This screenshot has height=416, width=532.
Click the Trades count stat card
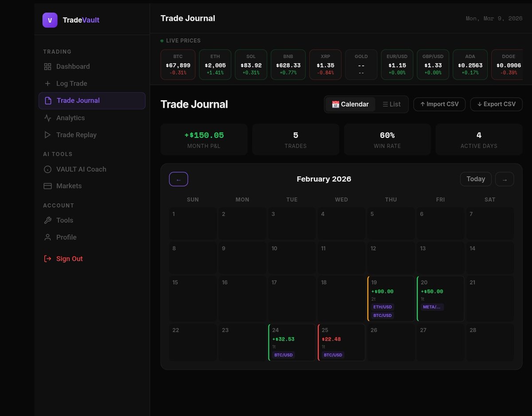pos(296,139)
